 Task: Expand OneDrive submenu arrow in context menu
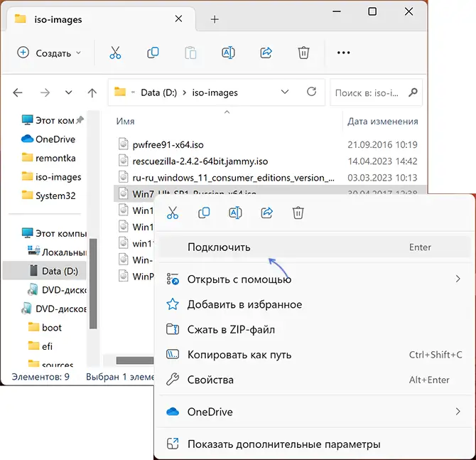458,412
